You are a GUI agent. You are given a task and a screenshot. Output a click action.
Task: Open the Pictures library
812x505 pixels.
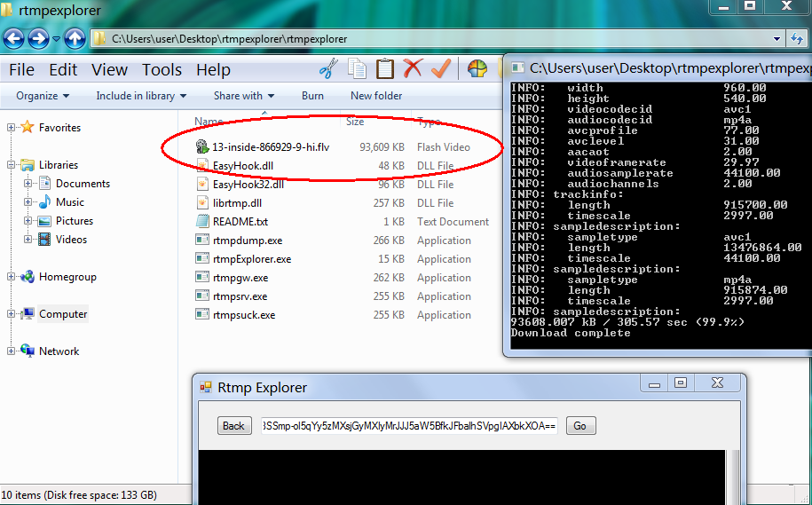tap(75, 221)
